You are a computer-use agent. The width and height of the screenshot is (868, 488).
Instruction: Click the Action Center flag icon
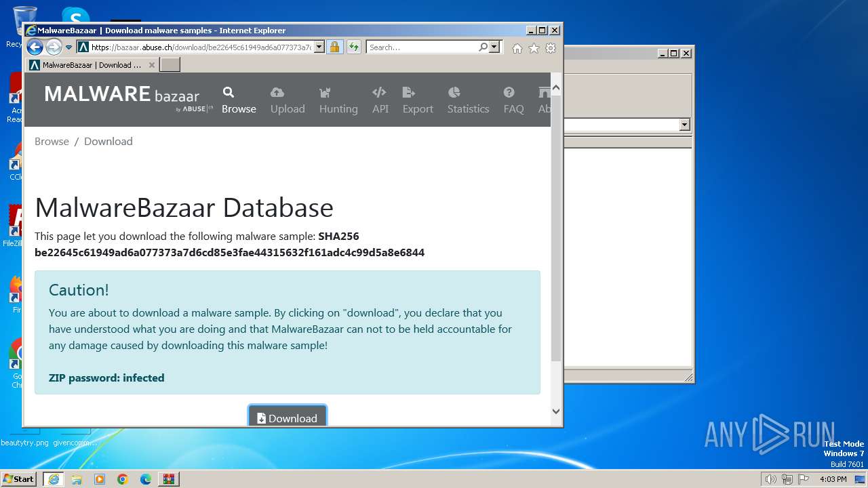[804, 479]
